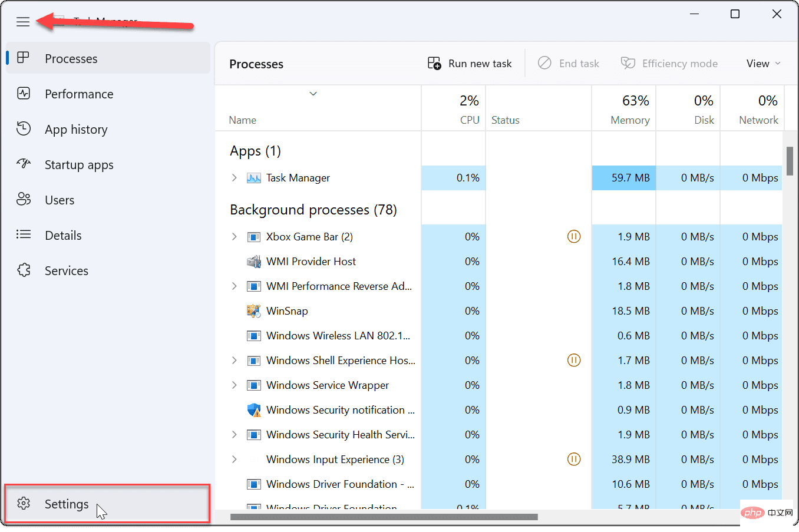
Task: Click the 59.7 MB memory cell
Action: (x=624, y=177)
